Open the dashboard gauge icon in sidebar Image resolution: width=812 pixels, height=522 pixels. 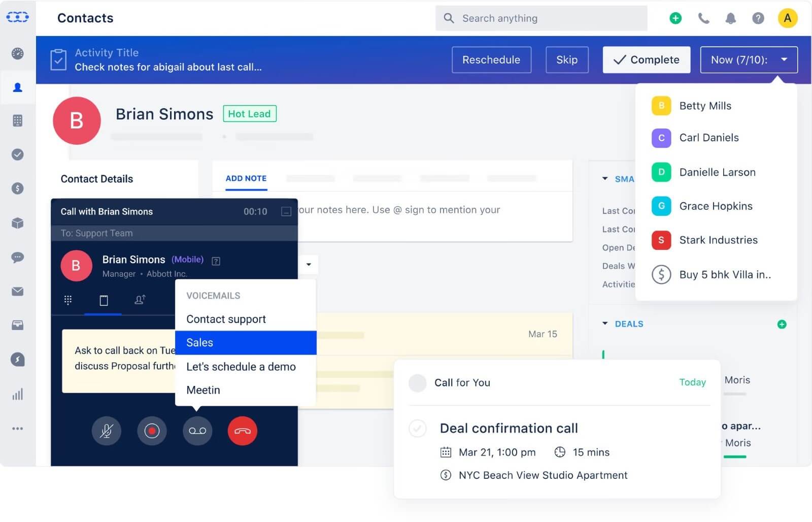(18, 53)
